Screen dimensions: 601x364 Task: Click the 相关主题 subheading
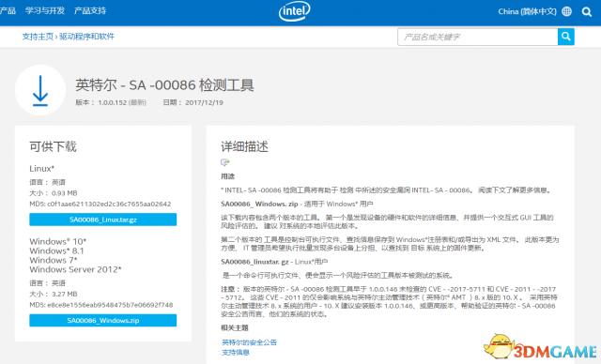click(235, 328)
